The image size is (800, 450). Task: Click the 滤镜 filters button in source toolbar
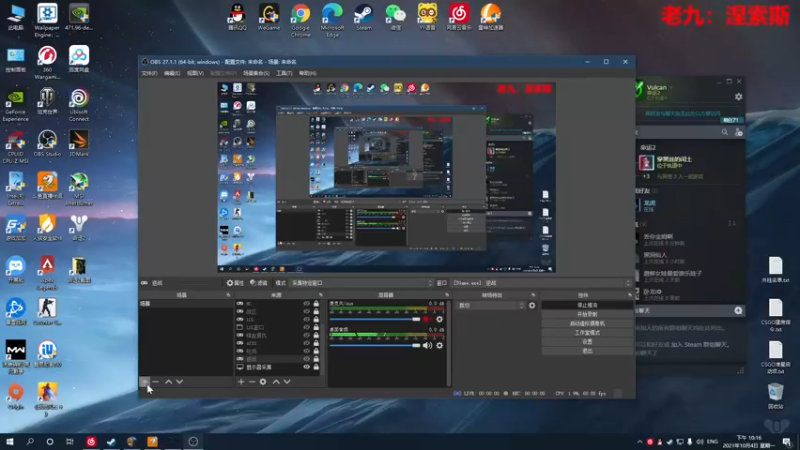point(259,283)
